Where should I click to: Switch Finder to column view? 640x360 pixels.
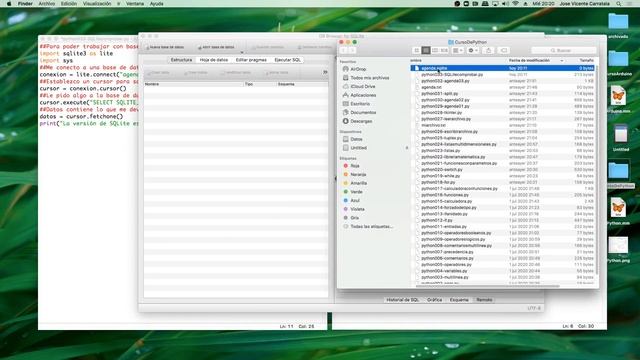435,50
